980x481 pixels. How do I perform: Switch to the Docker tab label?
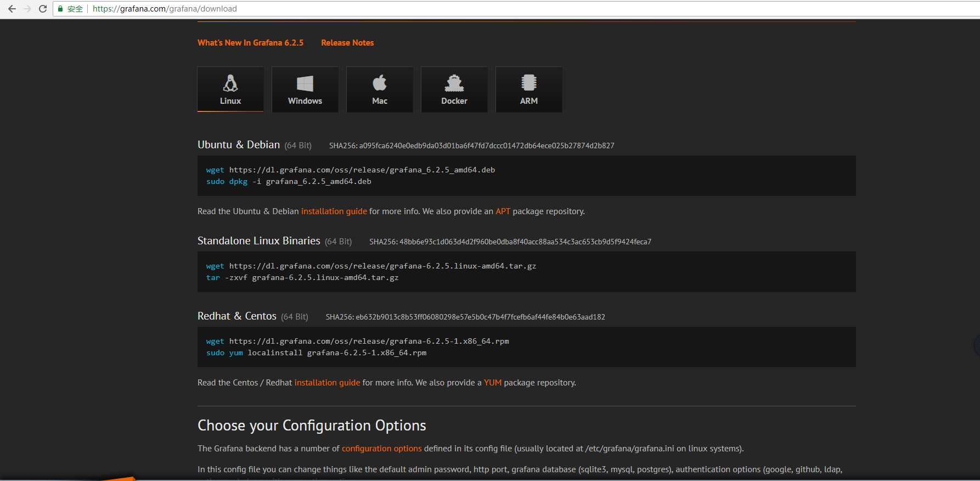454,101
